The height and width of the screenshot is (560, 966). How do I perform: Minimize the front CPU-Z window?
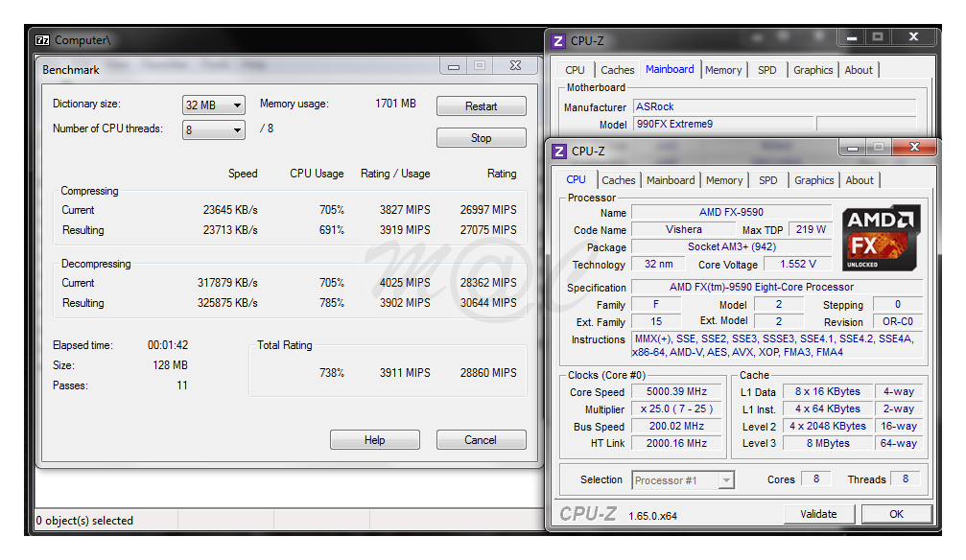tap(853, 148)
